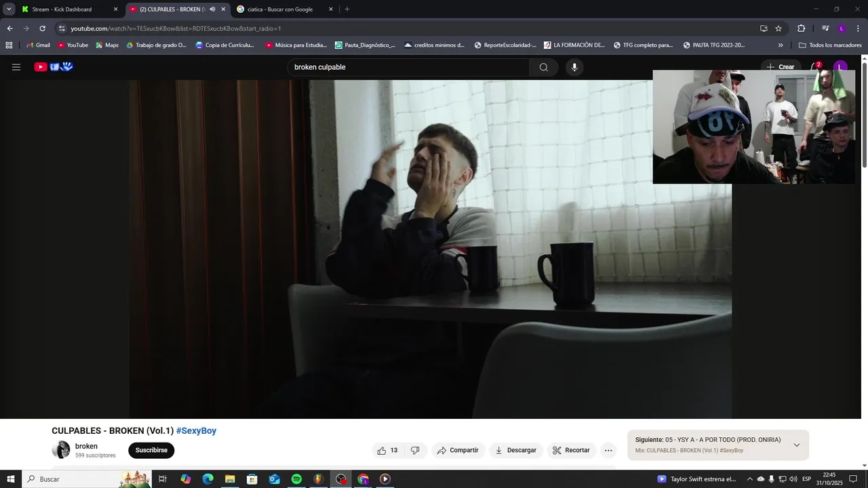Click the YouTube search input field
The width and height of the screenshot is (868, 488).
click(x=408, y=67)
